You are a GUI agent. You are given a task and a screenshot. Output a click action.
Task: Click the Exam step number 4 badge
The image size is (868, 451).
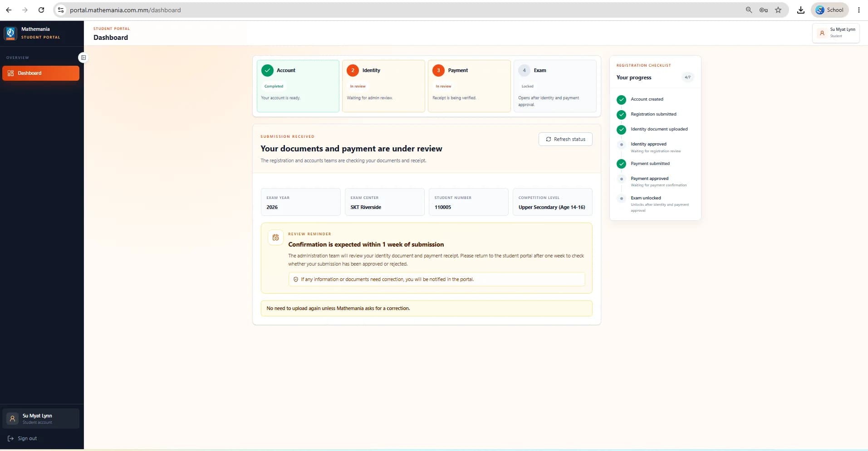524,70
